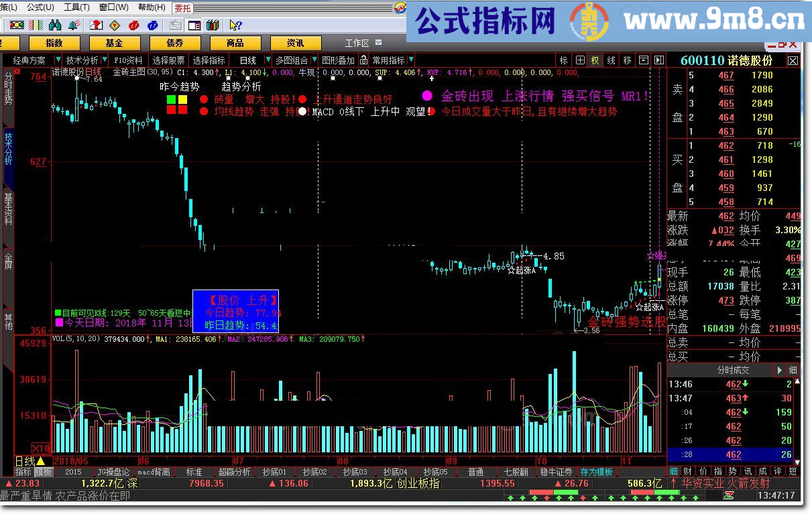This screenshot has height=514, width=812.
Task: Click the 存为模板 save template button
Action: coord(596,472)
